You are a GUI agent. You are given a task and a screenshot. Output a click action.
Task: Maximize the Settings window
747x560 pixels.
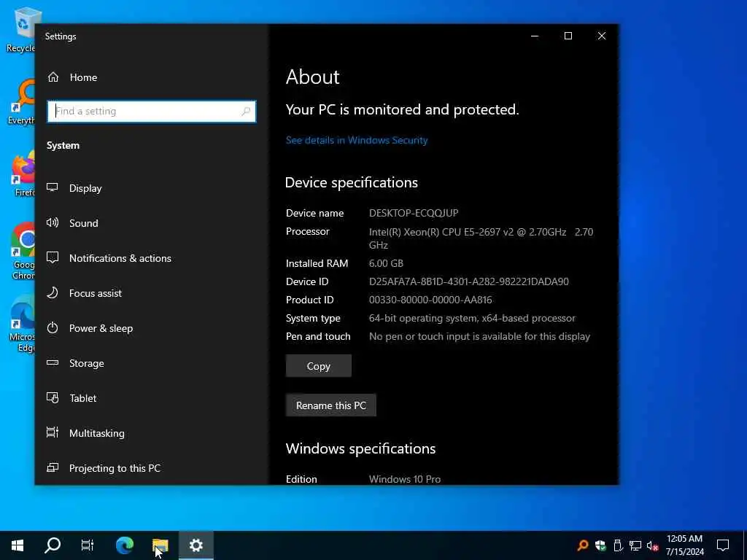coord(568,36)
